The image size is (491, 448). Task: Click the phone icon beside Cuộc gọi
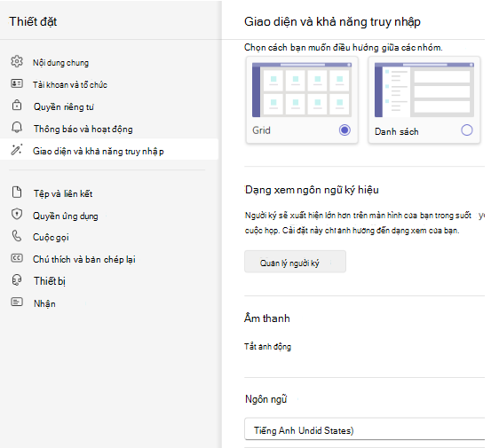point(17,236)
